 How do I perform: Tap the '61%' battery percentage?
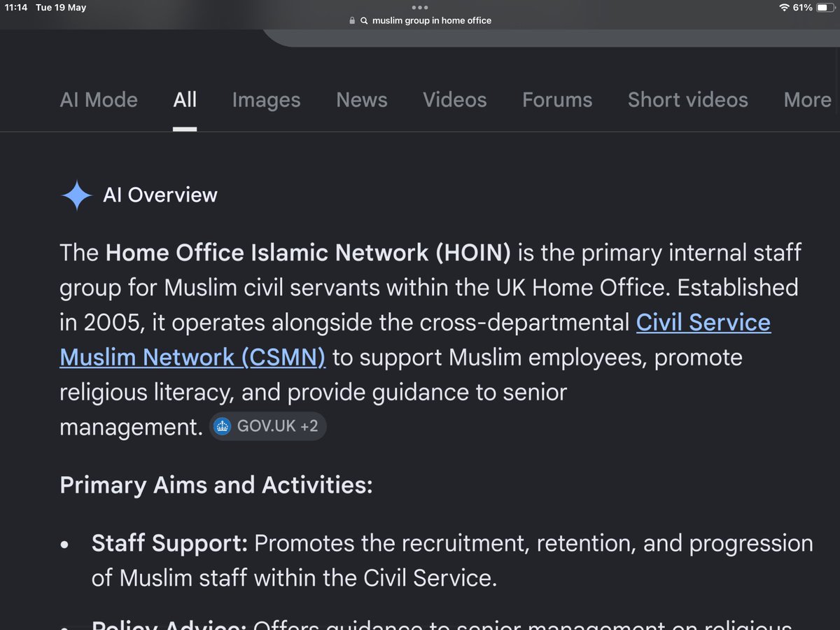[803, 8]
